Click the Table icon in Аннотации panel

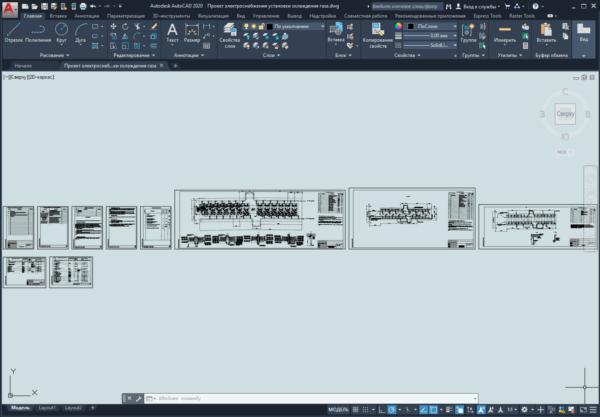click(207, 46)
